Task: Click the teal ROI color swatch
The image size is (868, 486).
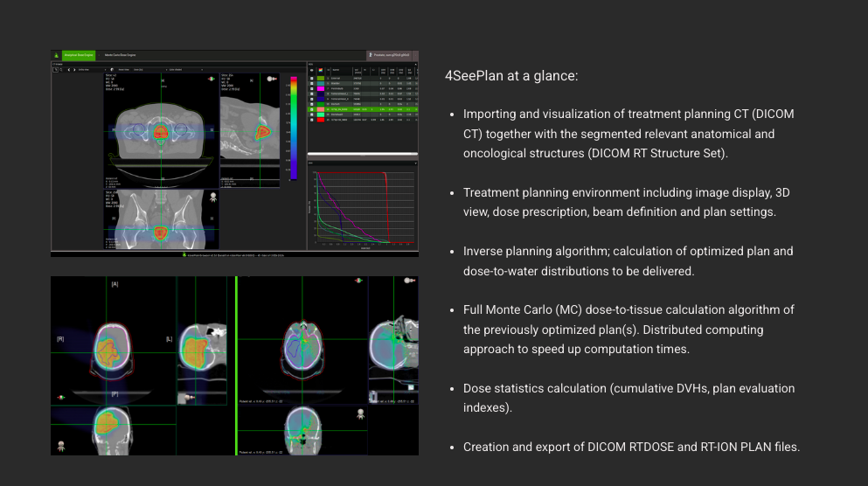Action: click(321, 84)
